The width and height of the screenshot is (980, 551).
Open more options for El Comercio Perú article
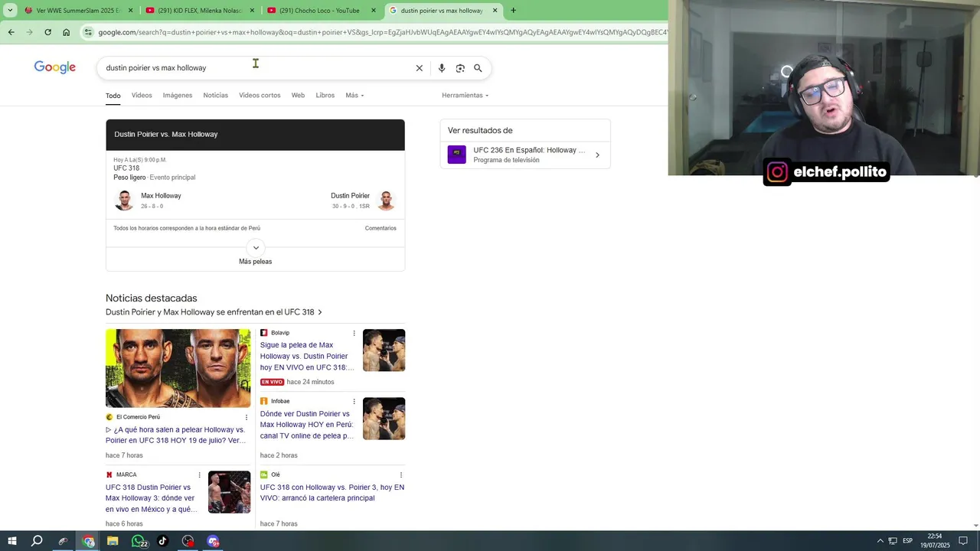point(247,417)
